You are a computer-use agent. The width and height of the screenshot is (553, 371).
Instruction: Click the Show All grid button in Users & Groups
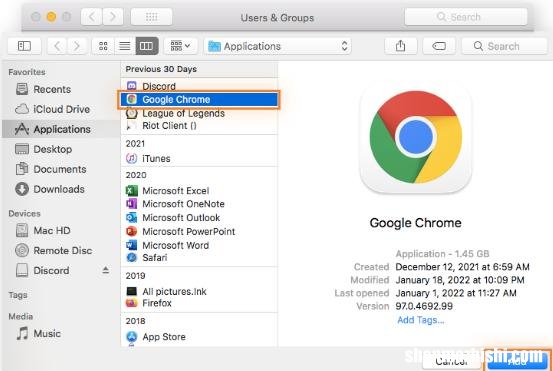[x=152, y=17]
